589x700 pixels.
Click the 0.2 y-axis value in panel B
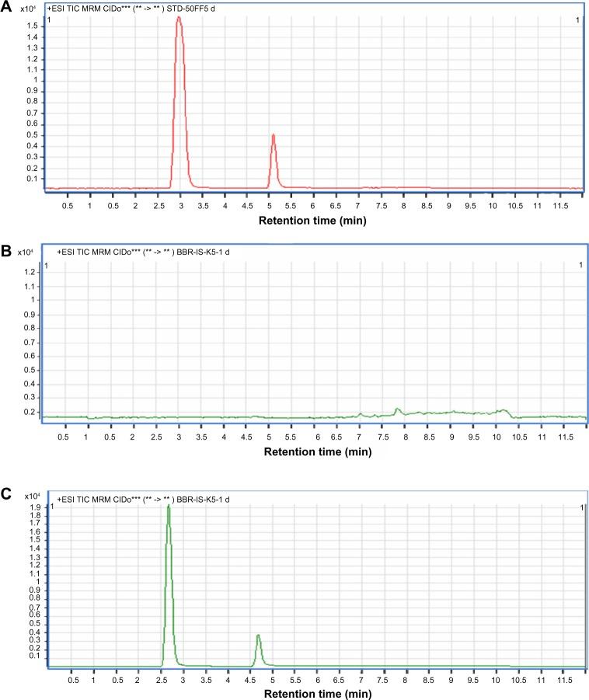tap(30, 412)
